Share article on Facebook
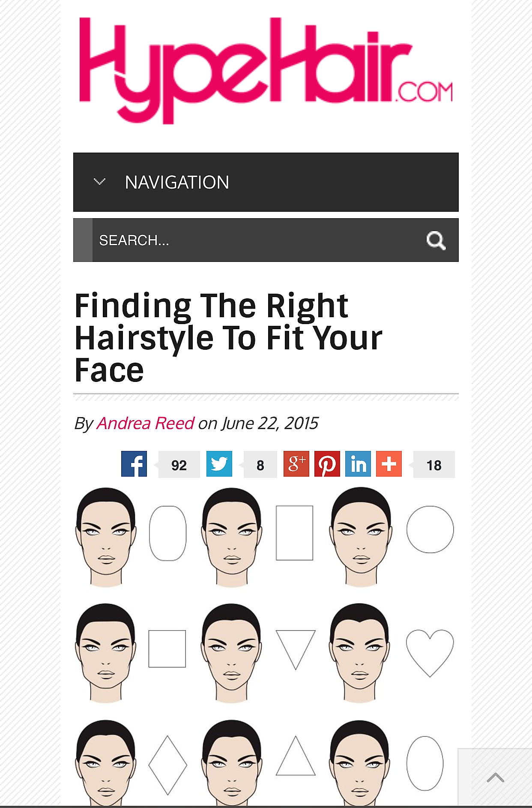Image resolution: width=532 pixels, height=808 pixels. tap(134, 464)
